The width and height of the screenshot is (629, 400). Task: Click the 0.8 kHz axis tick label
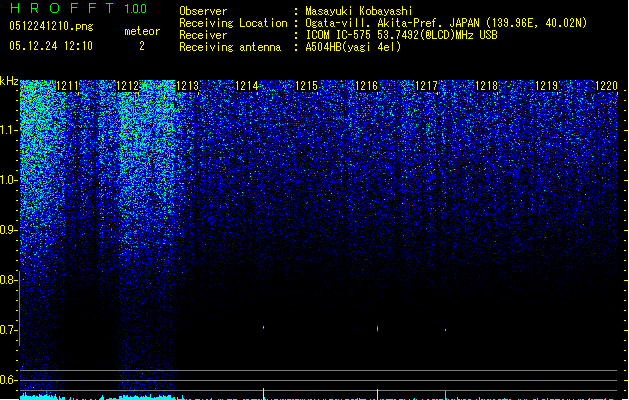click(x=9, y=280)
